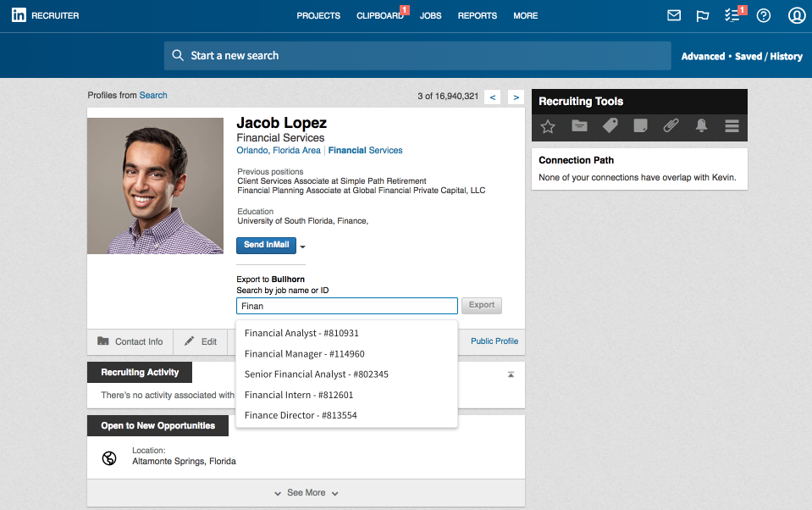812x510 pixels.
Task: Click the globe icon beside Location
Action: coord(109,458)
